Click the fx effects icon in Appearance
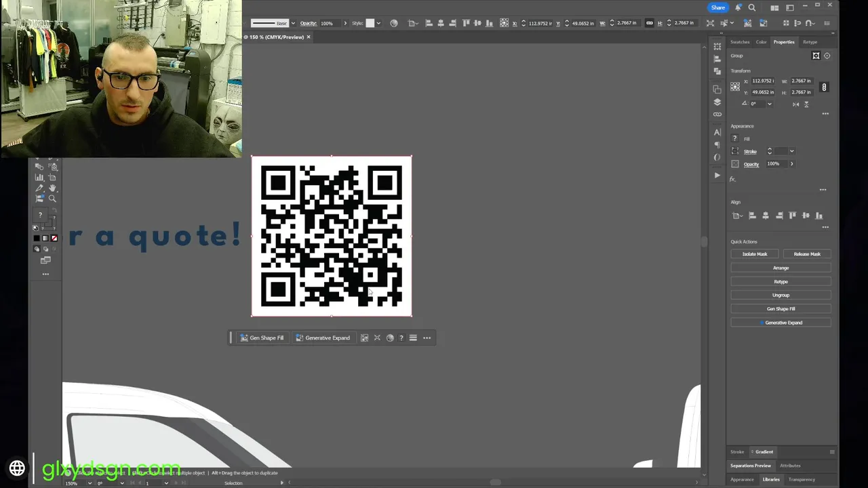The image size is (868, 488). [x=732, y=179]
